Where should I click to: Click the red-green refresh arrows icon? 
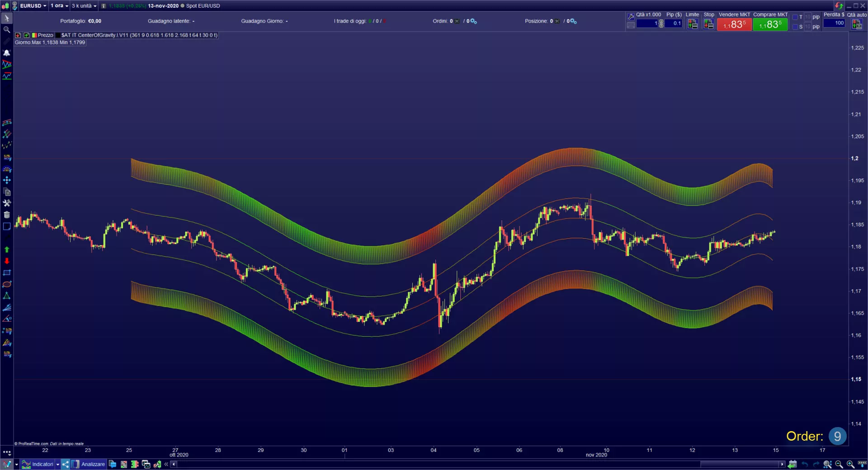click(x=839, y=5)
